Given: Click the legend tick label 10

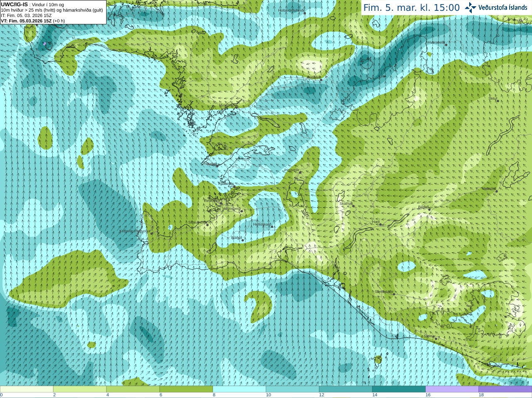Looking at the screenshot, I should (x=268, y=395).
